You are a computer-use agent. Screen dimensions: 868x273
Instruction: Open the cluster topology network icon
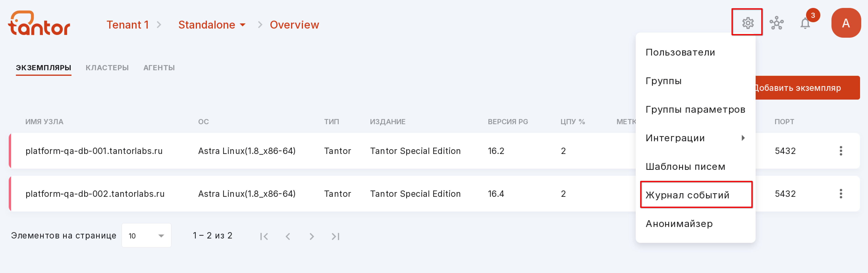[x=776, y=23]
